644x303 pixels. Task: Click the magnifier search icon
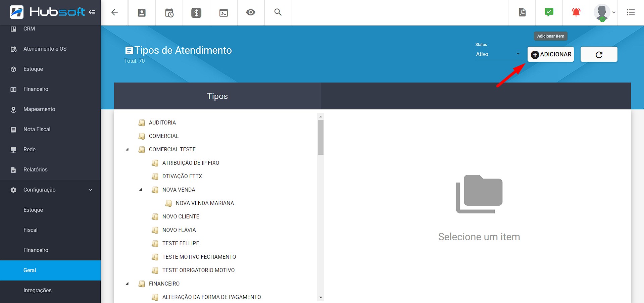[x=278, y=12]
